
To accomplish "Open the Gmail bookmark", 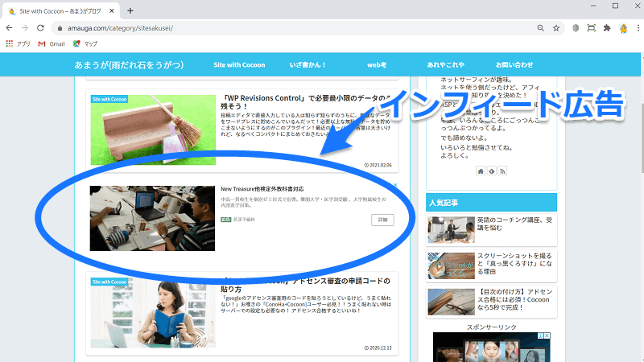I will pyautogui.click(x=51, y=43).
